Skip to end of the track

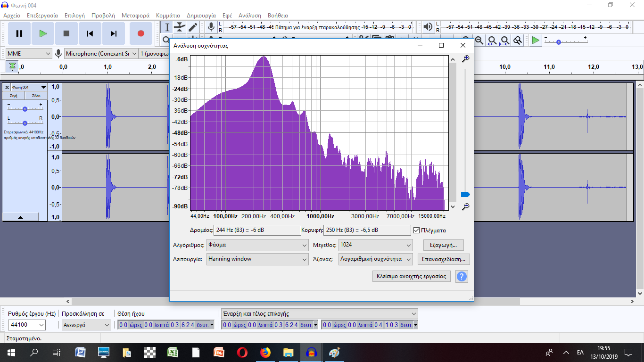[114, 33]
